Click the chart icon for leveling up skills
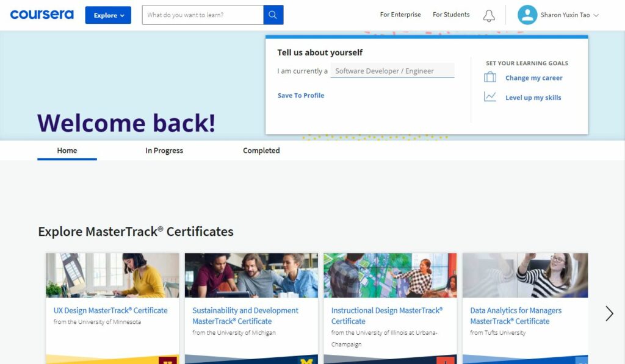The width and height of the screenshot is (625, 364). 490,97
